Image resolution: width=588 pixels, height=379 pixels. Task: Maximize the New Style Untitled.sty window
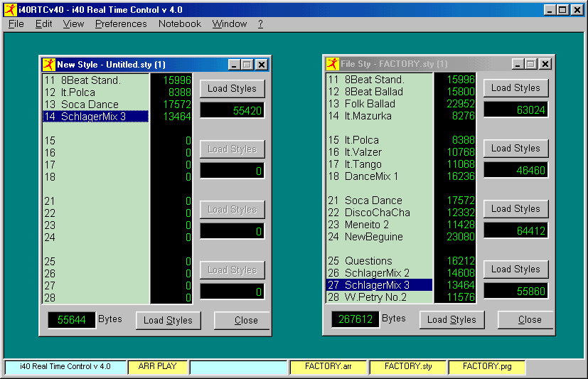(247, 65)
